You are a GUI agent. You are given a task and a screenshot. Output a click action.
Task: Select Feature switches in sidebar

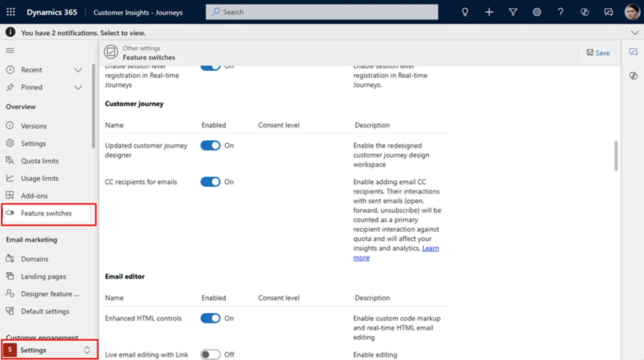tap(46, 213)
